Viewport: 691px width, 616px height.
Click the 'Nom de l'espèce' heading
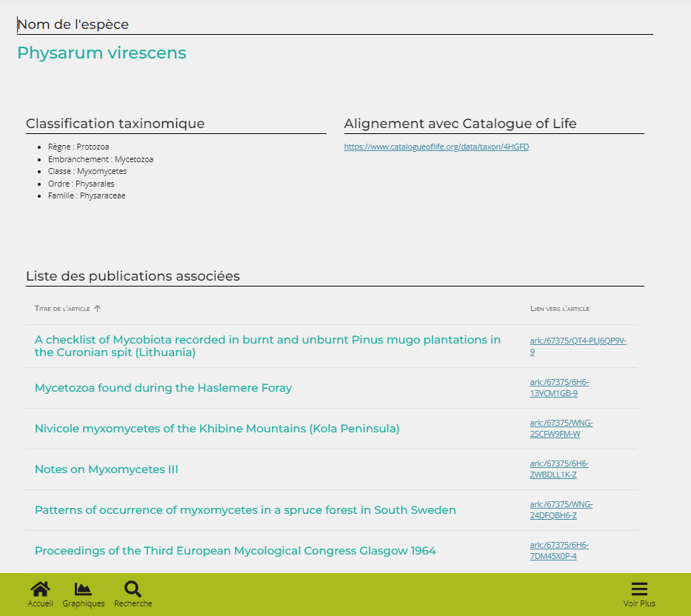[73, 24]
